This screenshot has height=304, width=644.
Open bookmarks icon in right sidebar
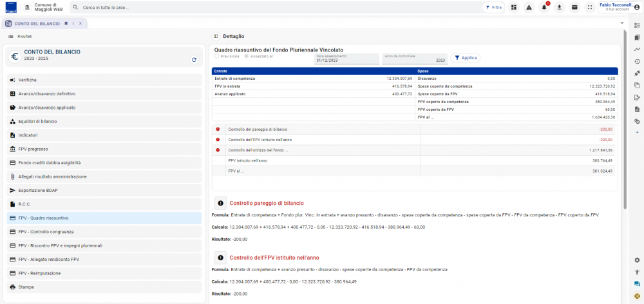(637, 37)
